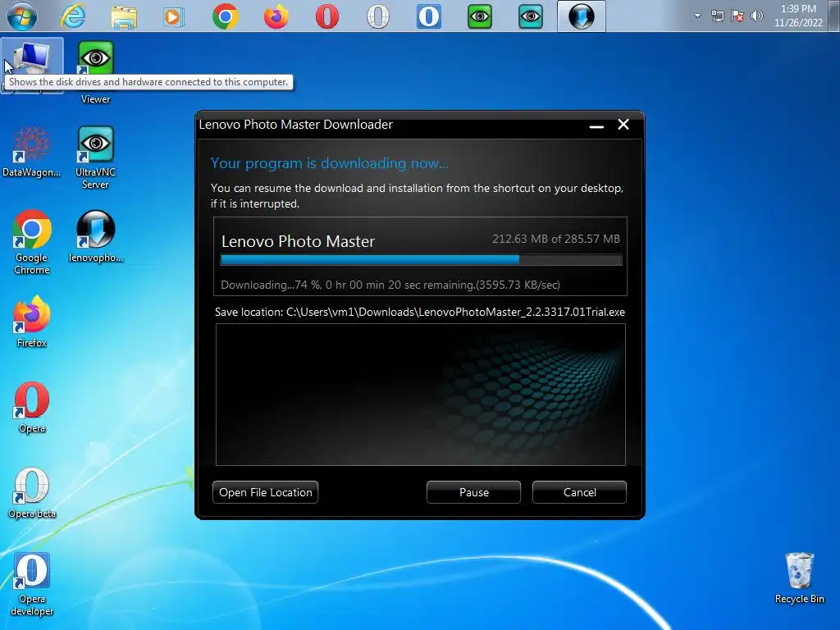Open the clock showing 1:39 PM
Viewport: 840px width, 630px height.
(798, 16)
